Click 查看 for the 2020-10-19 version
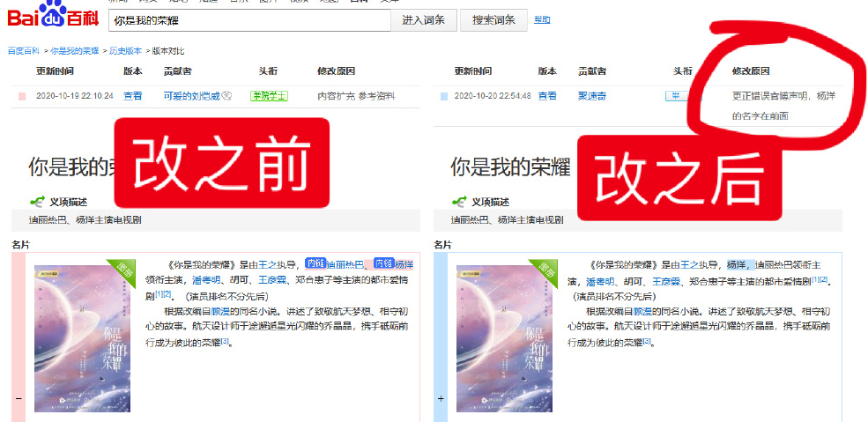The image size is (868, 422). 132,96
